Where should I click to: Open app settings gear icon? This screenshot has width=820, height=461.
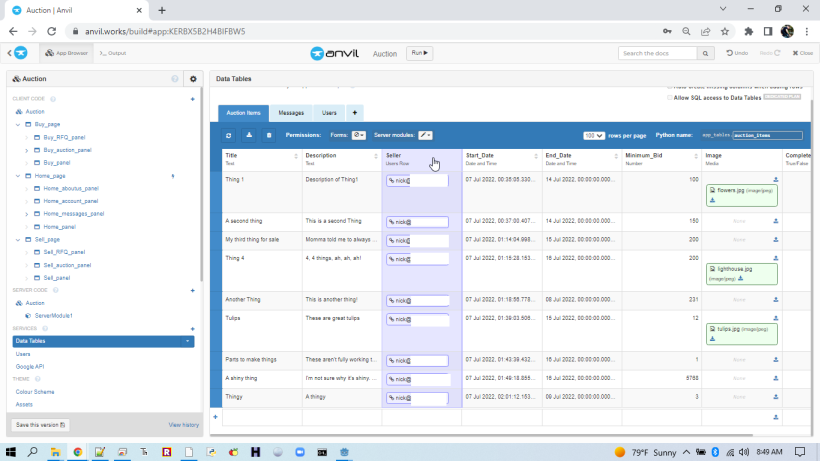click(x=193, y=78)
